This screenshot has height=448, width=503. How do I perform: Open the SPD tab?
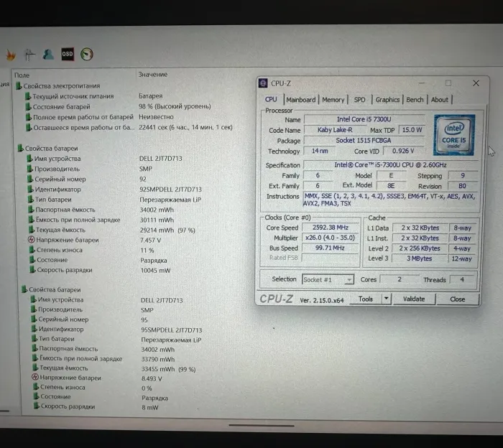(x=359, y=100)
